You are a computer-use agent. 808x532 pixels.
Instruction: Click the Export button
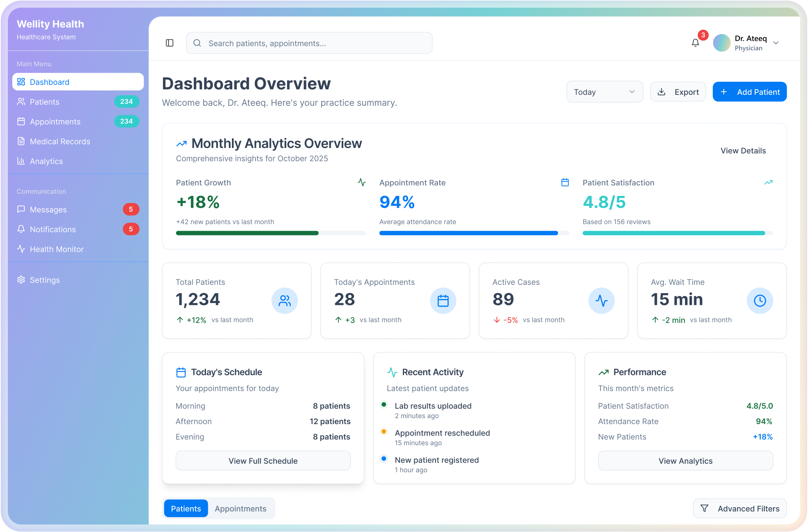click(x=678, y=92)
